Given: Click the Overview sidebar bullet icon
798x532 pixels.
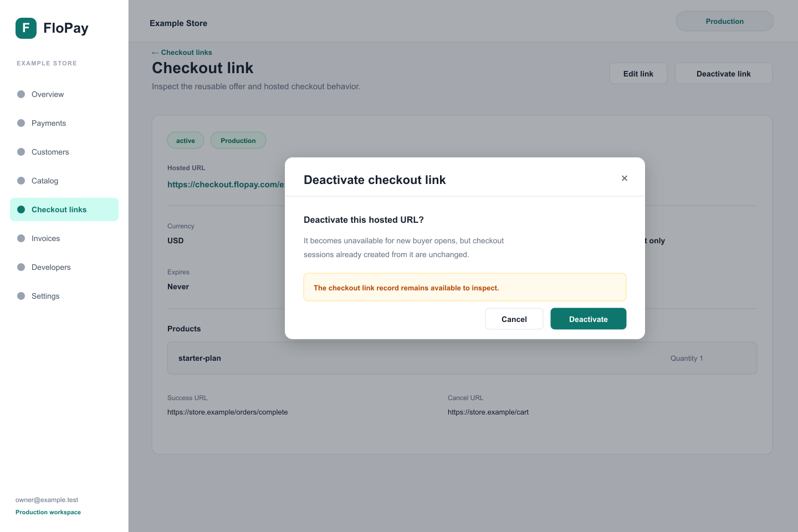Looking at the screenshot, I should coord(21,94).
